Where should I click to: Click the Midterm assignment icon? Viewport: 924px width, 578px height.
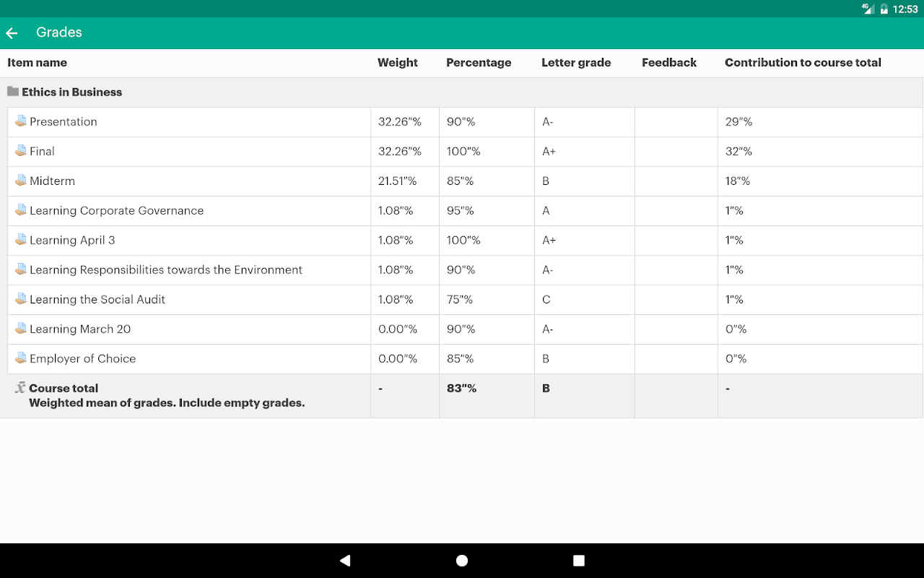point(21,181)
